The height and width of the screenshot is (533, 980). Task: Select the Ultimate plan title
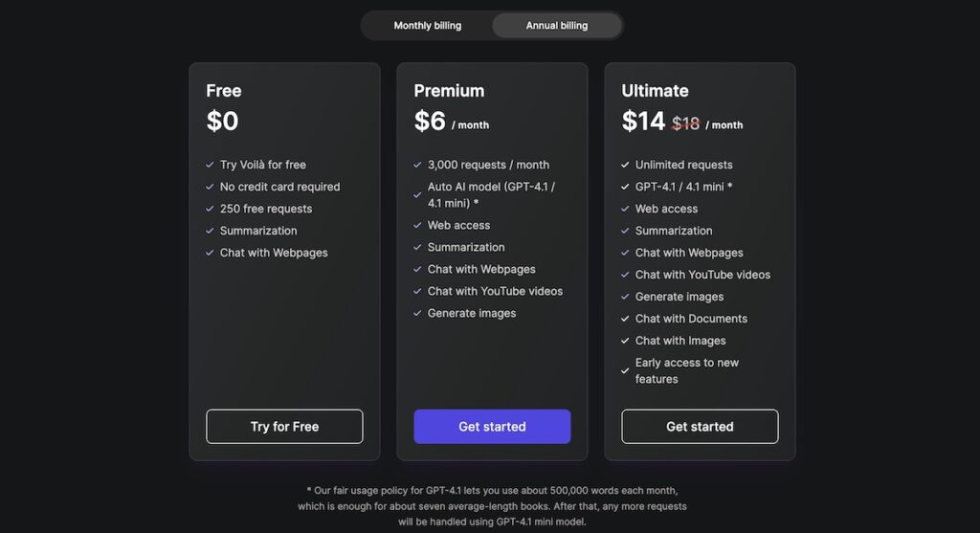[655, 91]
